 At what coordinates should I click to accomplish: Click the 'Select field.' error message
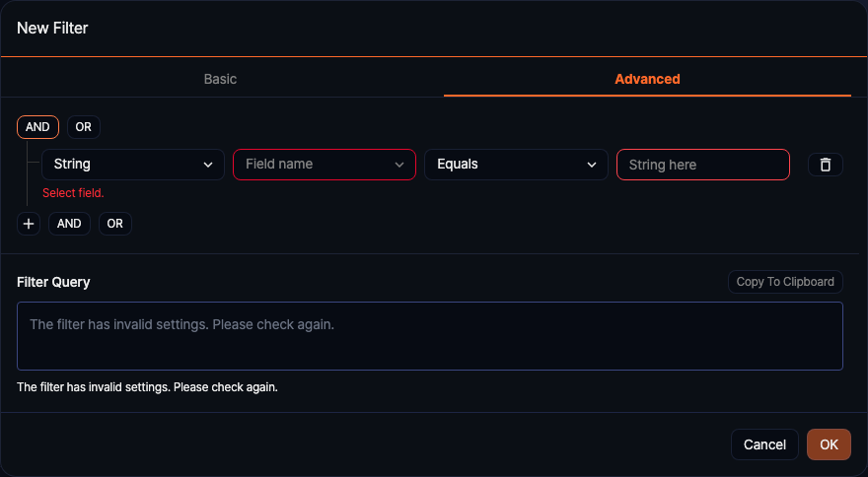pyautogui.click(x=73, y=193)
